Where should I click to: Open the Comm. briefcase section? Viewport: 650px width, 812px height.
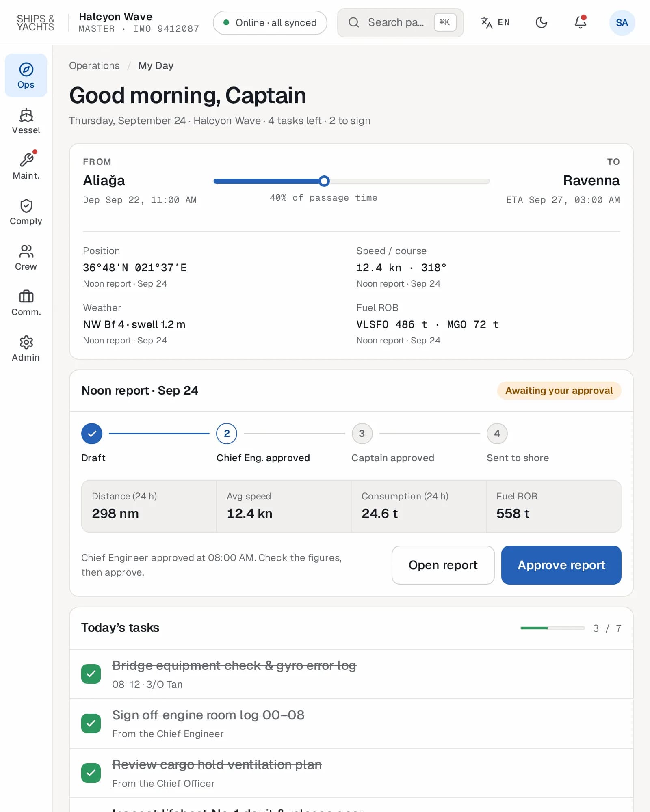(x=26, y=303)
